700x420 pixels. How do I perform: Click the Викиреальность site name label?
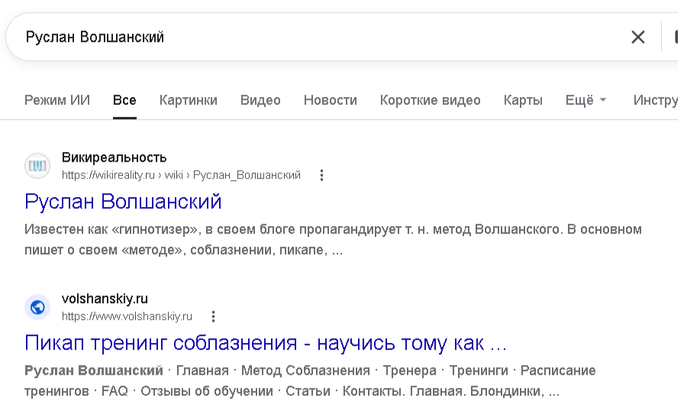(x=114, y=158)
